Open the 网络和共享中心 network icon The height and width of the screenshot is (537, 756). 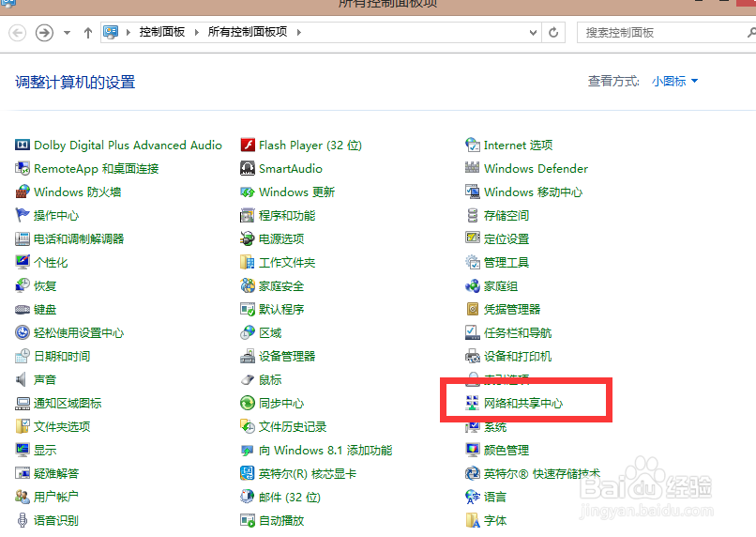473,403
